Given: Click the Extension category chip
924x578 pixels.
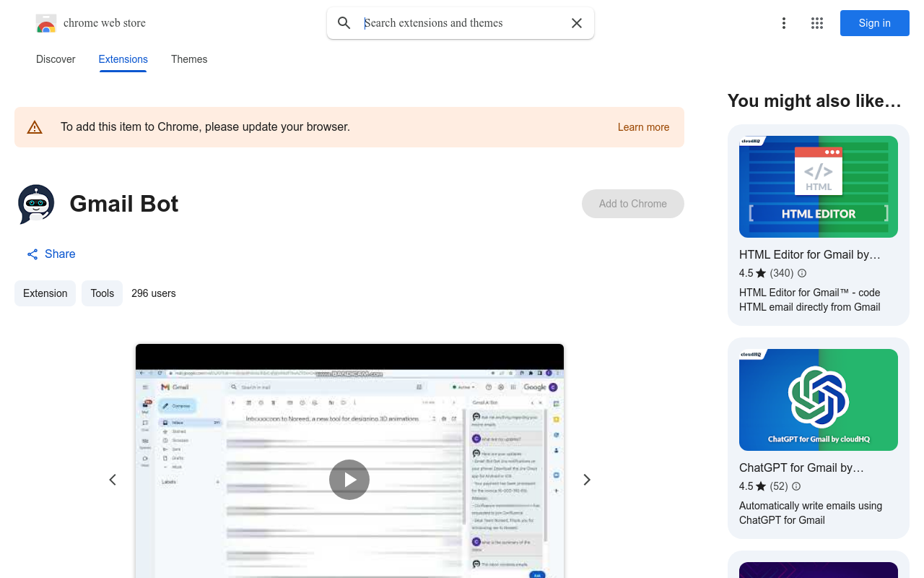Looking at the screenshot, I should coord(45,293).
